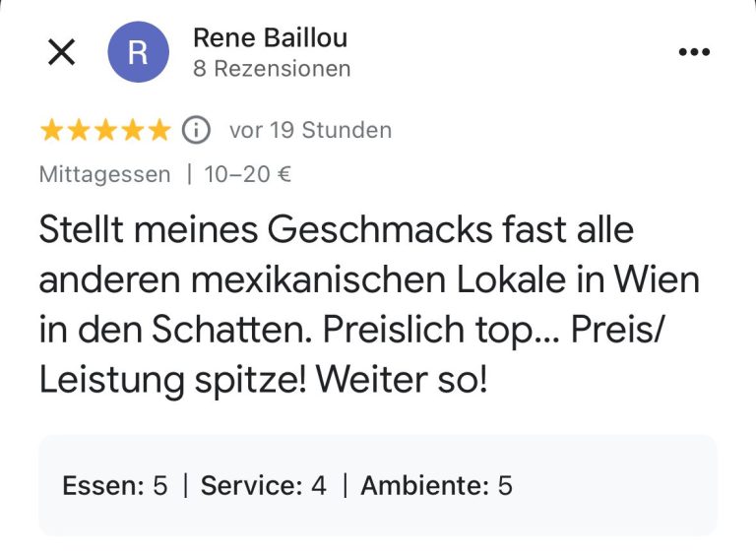The height and width of the screenshot is (553, 756).
Task: Click the fourth yellow rating star
Action: click(131, 130)
